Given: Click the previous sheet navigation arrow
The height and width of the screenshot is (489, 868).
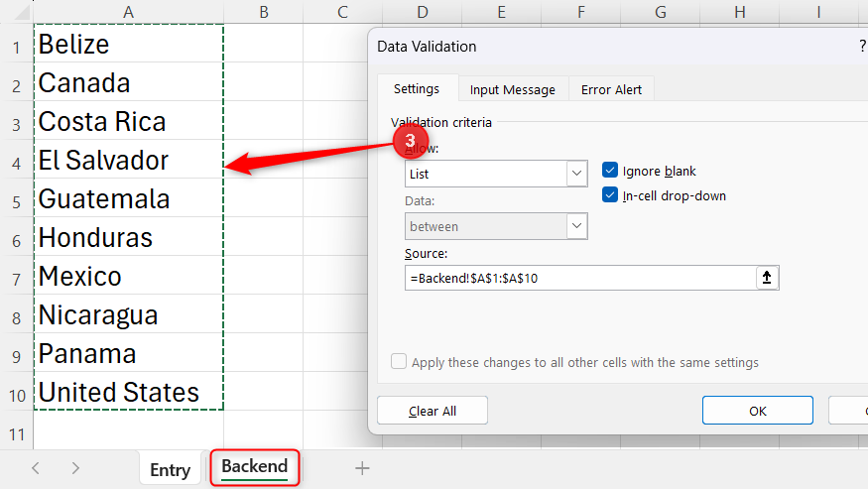Looking at the screenshot, I should pyautogui.click(x=36, y=468).
